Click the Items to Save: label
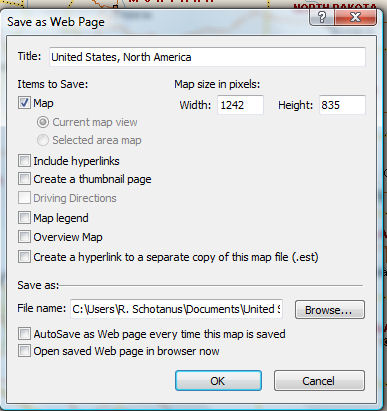Image resolution: width=387 pixels, height=411 pixels. click(53, 84)
